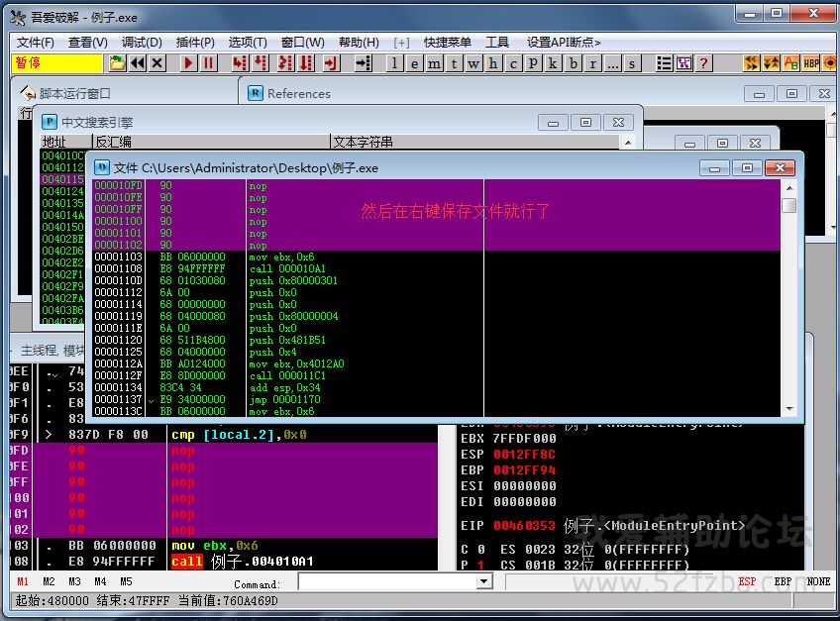840x621 pixels.
Task: Click the Open file folder icon
Action: point(118,63)
